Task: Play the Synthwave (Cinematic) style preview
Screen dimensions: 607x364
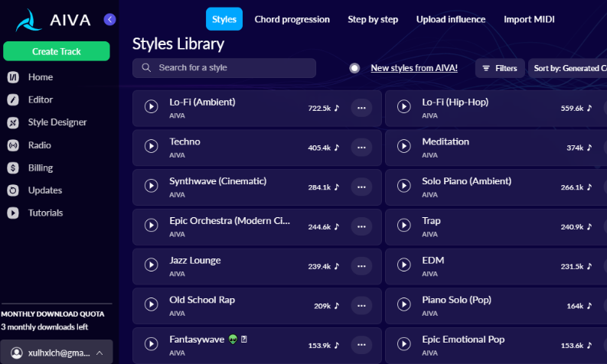Action: tap(151, 186)
